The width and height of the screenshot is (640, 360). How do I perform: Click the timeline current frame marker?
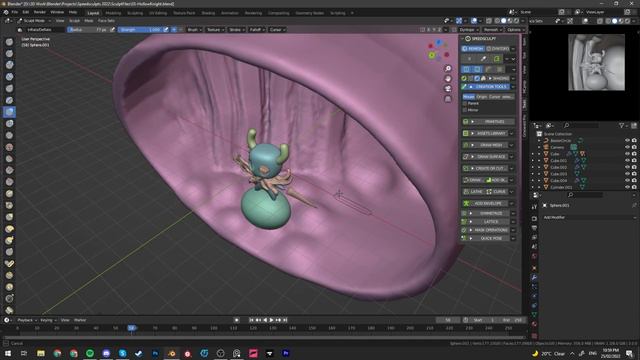pos(131,328)
